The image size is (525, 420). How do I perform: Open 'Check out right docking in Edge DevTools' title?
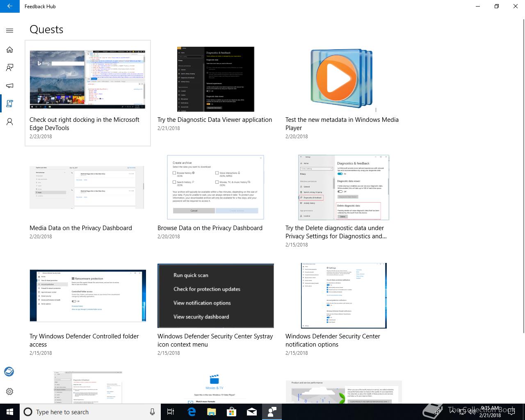(x=84, y=124)
